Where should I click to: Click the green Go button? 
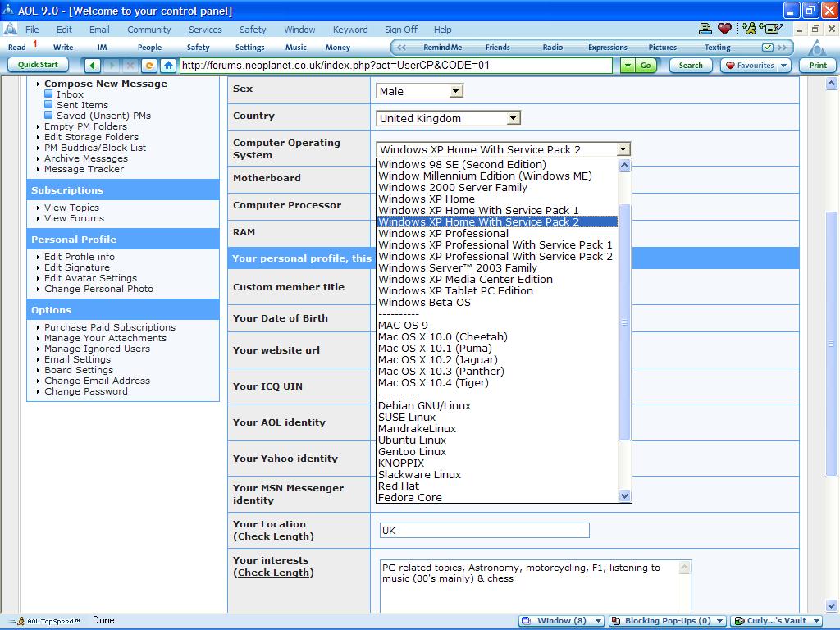click(x=646, y=66)
